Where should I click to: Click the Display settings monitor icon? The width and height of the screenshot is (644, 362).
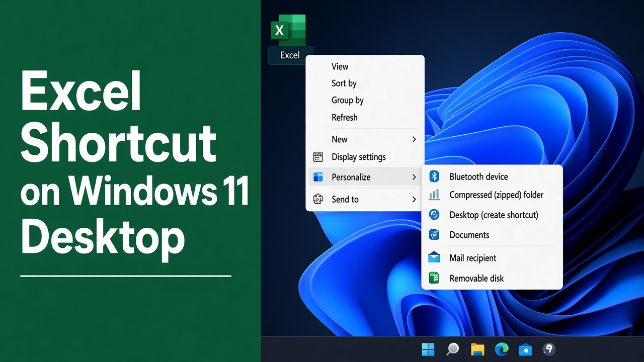pyautogui.click(x=318, y=157)
